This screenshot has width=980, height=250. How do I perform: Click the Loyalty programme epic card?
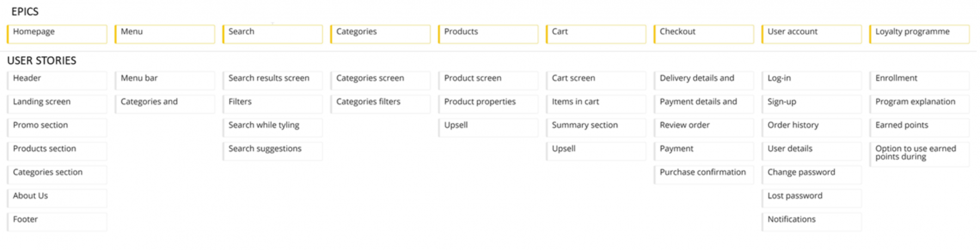coord(919,33)
